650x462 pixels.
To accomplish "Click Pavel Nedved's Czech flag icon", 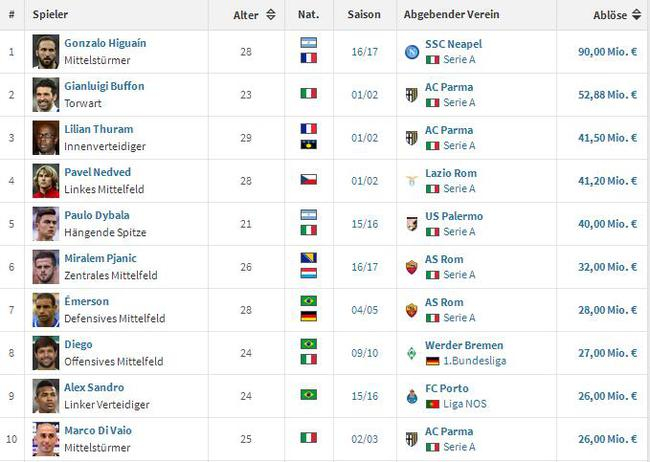I will 308,180.
